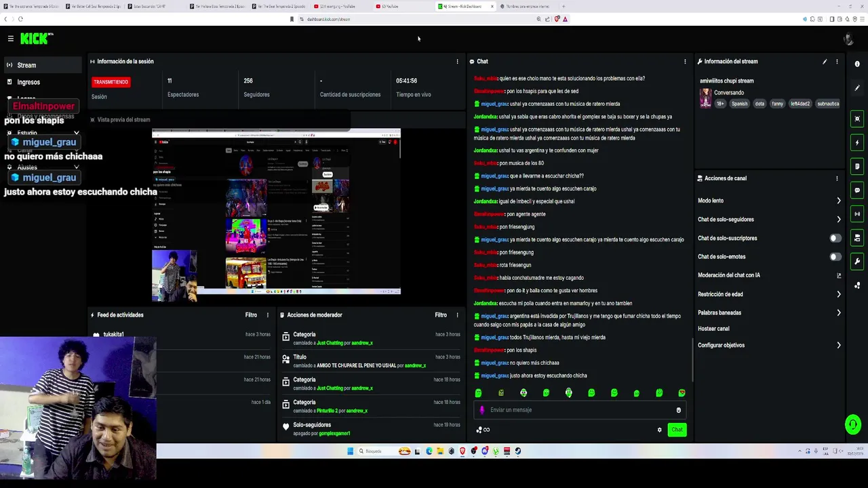Toggle the stream preview widget icon
The width and height of the screenshot is (868, 488).
tap(857, 119)
